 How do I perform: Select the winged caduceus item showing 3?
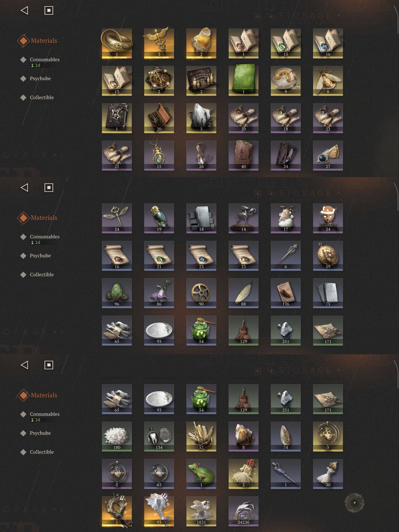(159, 43)
